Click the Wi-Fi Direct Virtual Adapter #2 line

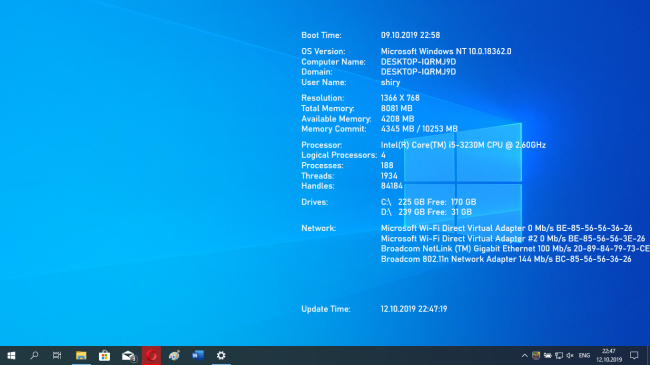(513, 238)
